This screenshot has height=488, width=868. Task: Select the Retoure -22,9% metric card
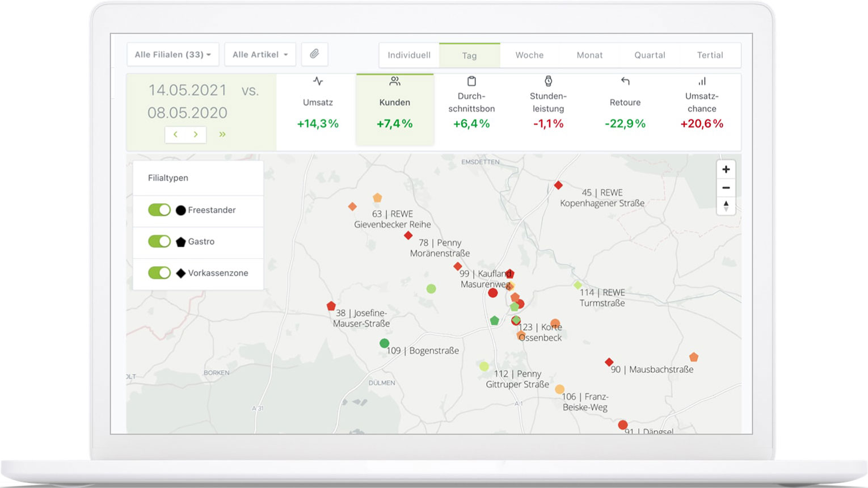(x=625, y=111)
